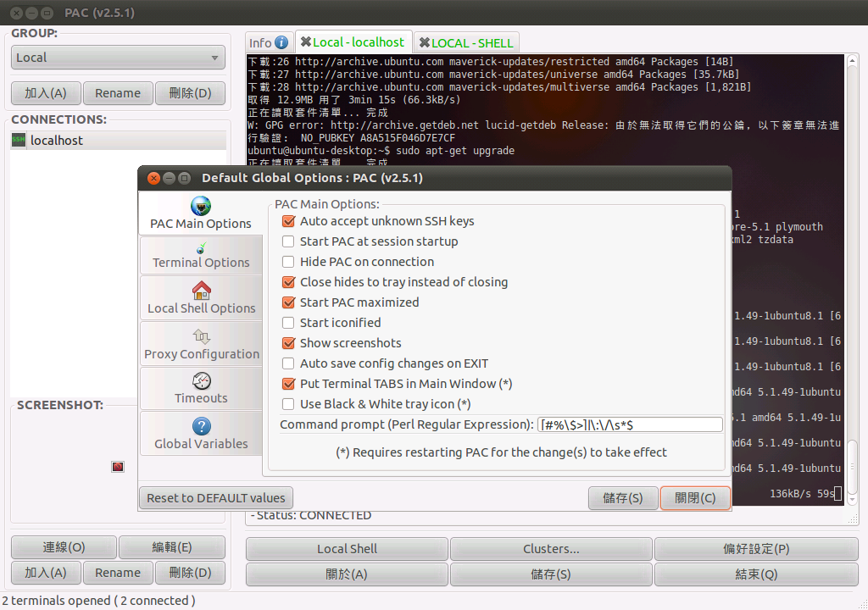Click the globe icon for PAC Main Options
Image resolution: width=868 pixels, height=610 pixels.
pos(200,206)
